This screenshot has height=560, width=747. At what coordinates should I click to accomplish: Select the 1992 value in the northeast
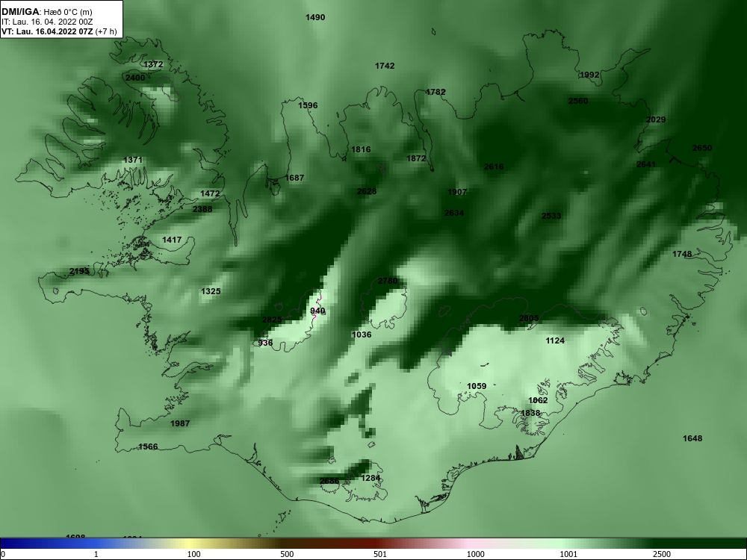[589, 75]
